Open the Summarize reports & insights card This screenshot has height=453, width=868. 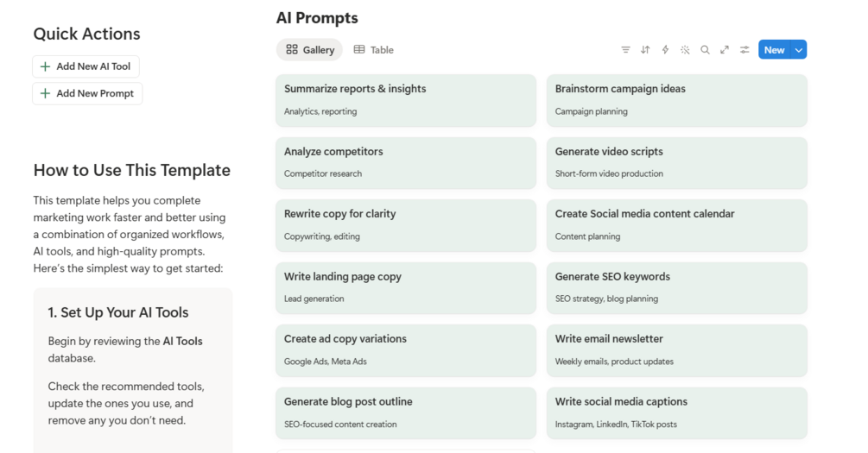pos(406,100)
